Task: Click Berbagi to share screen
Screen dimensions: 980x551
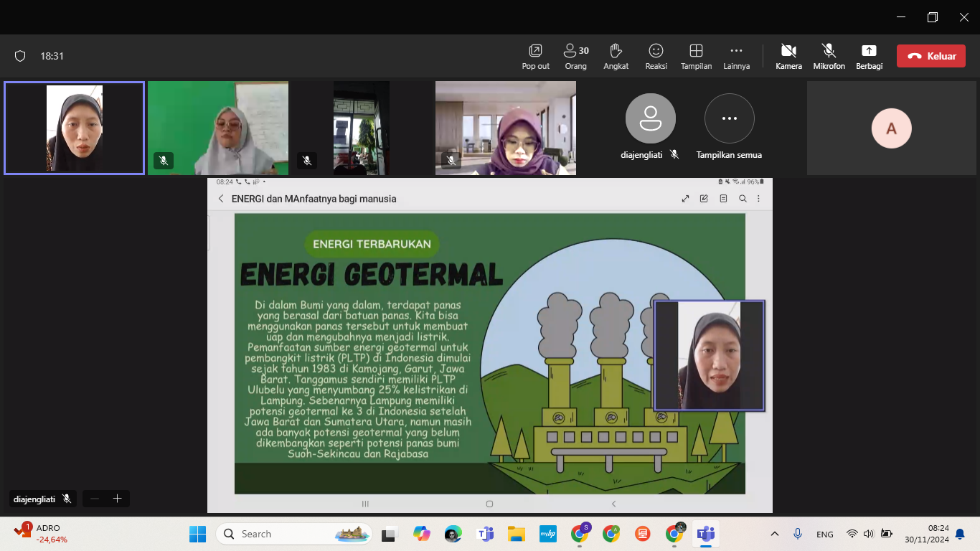Action: pos(869,57)
